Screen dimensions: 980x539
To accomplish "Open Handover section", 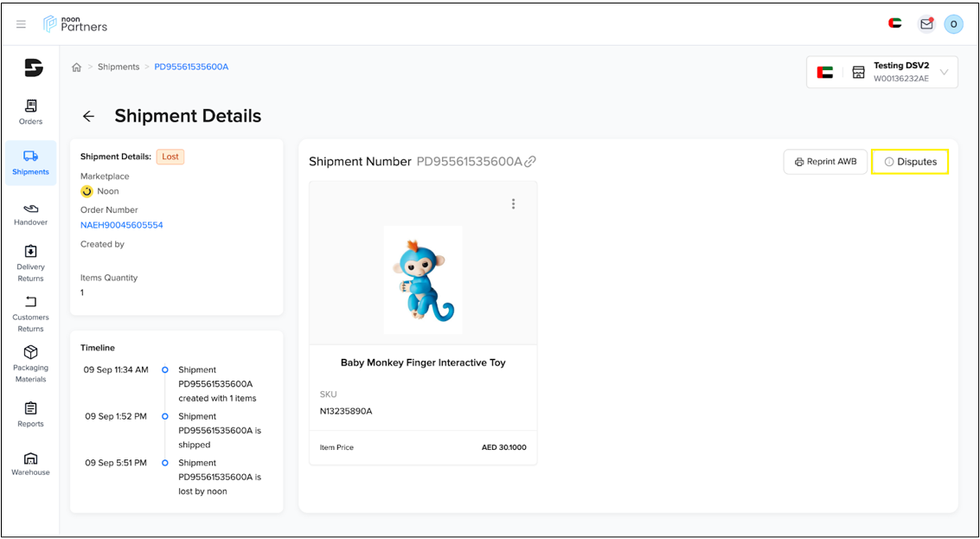I will [x=30, y=214].
